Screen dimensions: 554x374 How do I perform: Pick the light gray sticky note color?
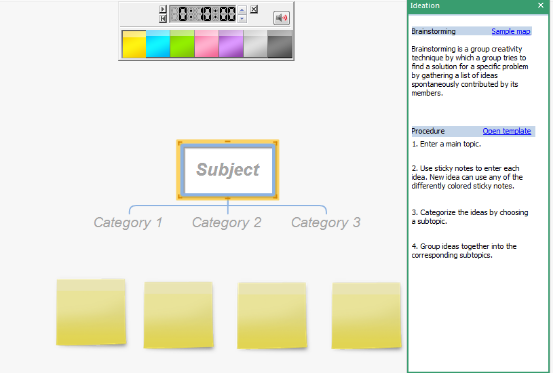255,44
